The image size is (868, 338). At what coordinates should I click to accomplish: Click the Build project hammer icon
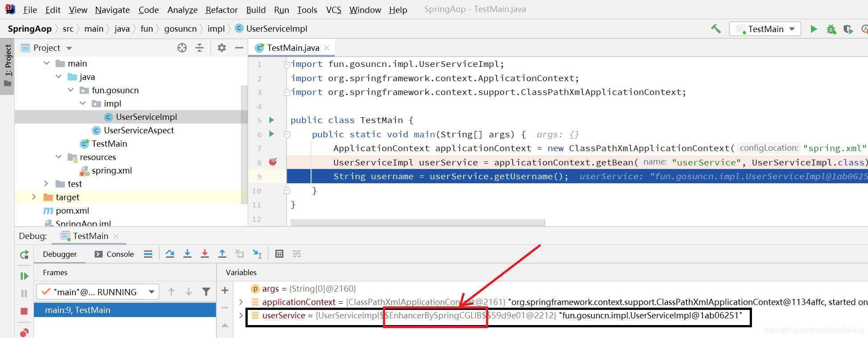(716, 29)
